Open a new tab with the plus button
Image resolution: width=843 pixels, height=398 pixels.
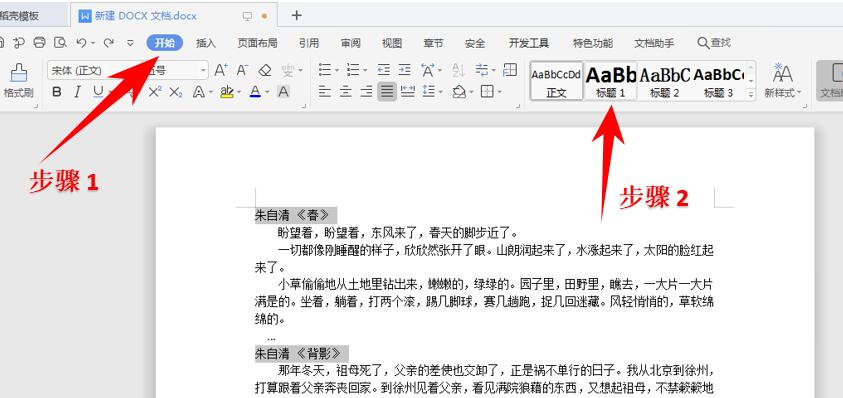[x=296, y=16]
